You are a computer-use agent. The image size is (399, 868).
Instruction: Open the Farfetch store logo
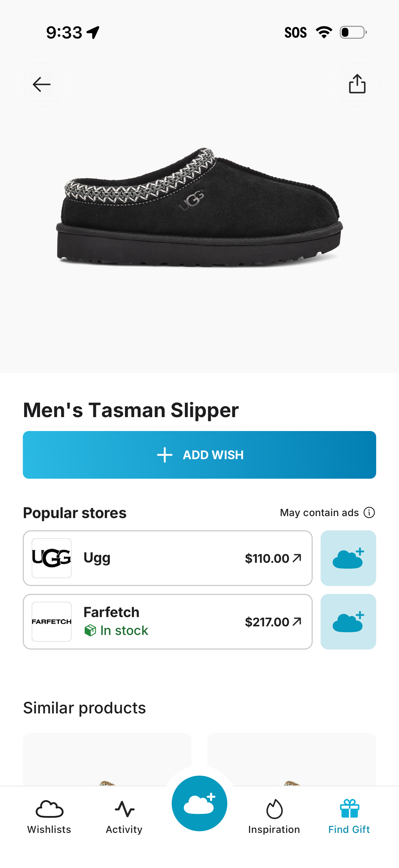click(52, 621)
